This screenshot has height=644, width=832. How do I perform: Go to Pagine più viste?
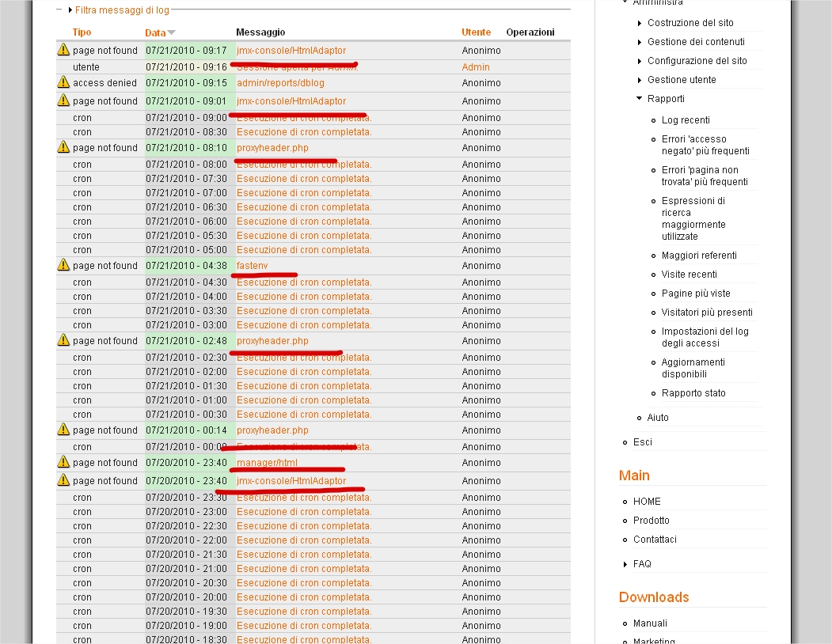point(696,294)
